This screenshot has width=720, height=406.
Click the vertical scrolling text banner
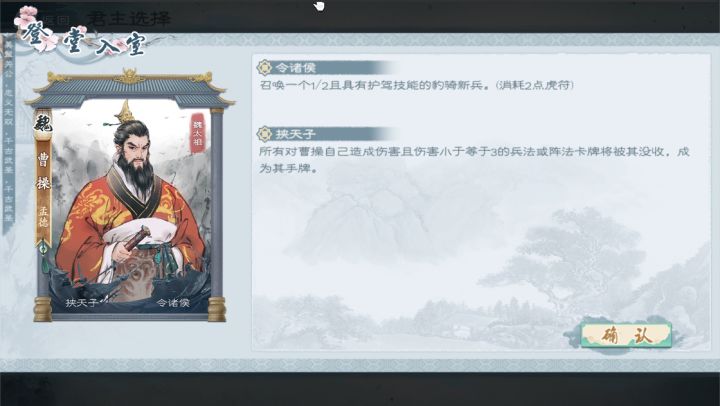9,133
